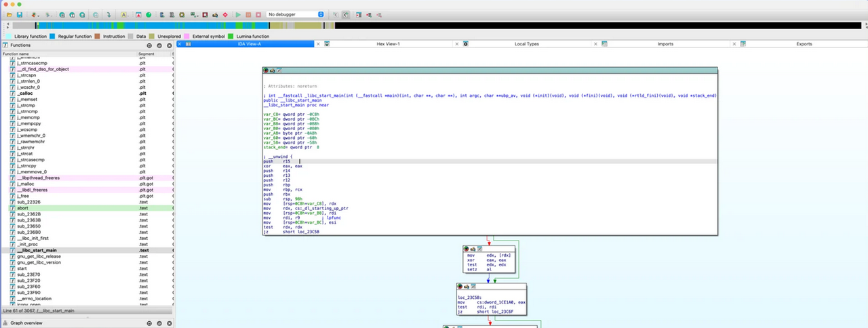Click Graph overview panel title icon
Screen dimensions: 868x328
pos(5,323)
